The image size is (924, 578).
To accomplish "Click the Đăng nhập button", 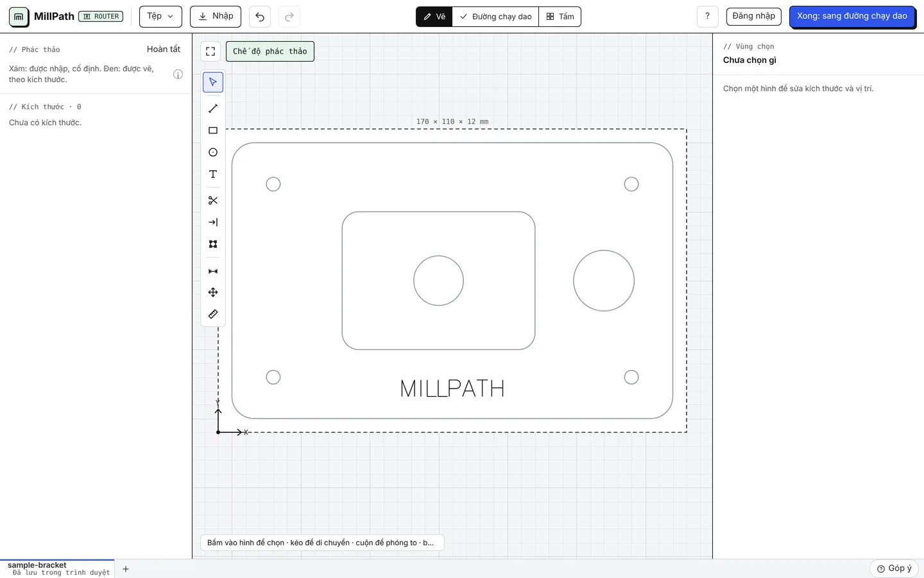I will pyautogui.click(x=754, y=17).
